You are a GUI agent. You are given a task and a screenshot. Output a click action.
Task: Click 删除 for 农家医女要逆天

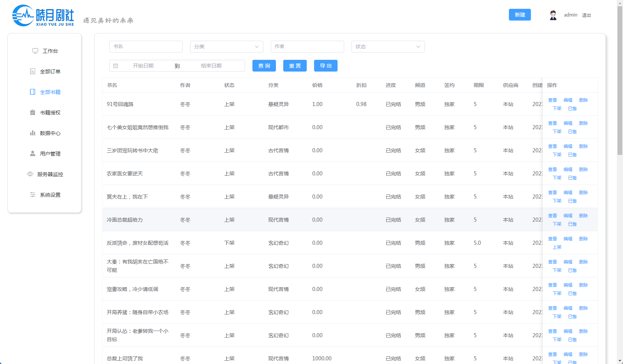point(583,169)
